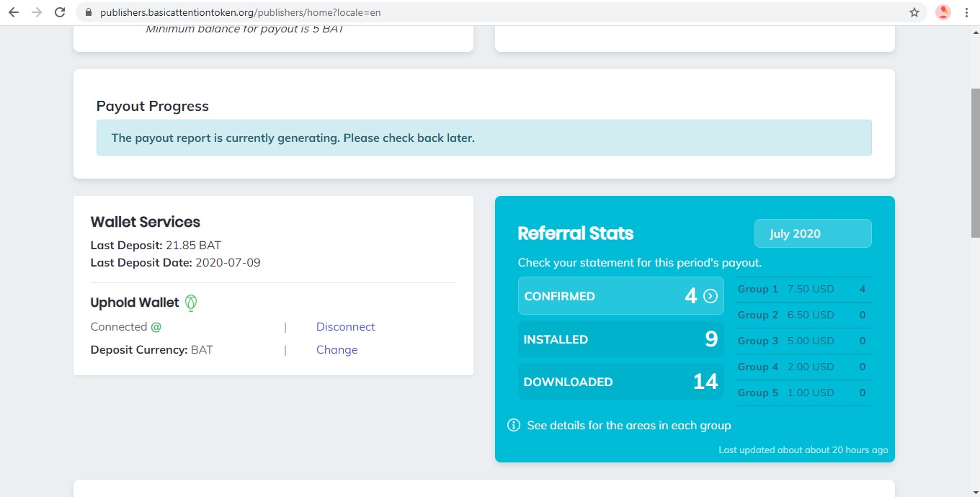Change the deposit currency
This screenshot has height=497, width=980.
click(x=337, y=350)
